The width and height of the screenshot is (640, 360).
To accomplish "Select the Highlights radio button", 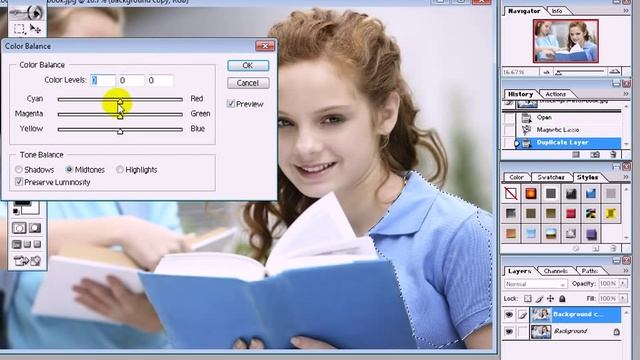I will pyautogui.click(x=120, y=169).
